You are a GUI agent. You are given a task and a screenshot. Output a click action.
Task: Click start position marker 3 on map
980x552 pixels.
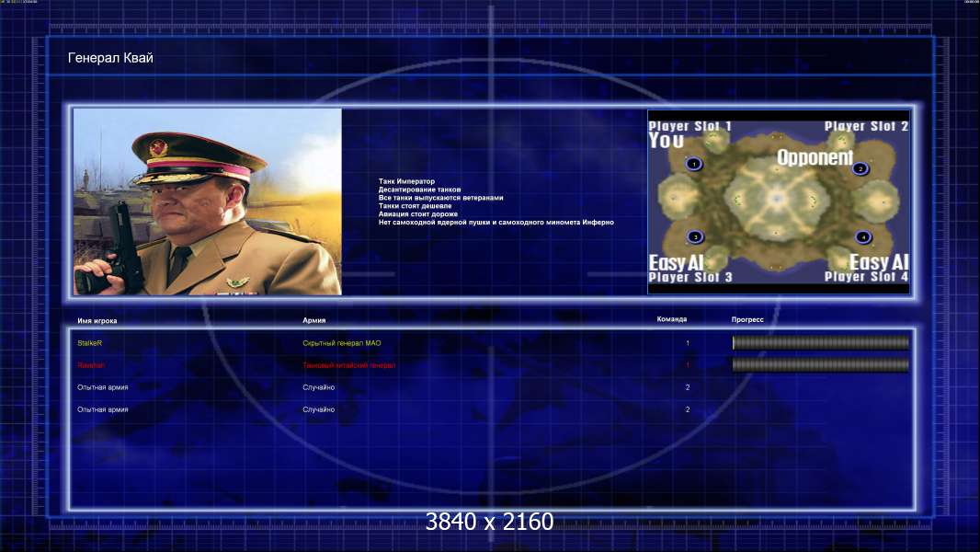(x=695, y=237)
